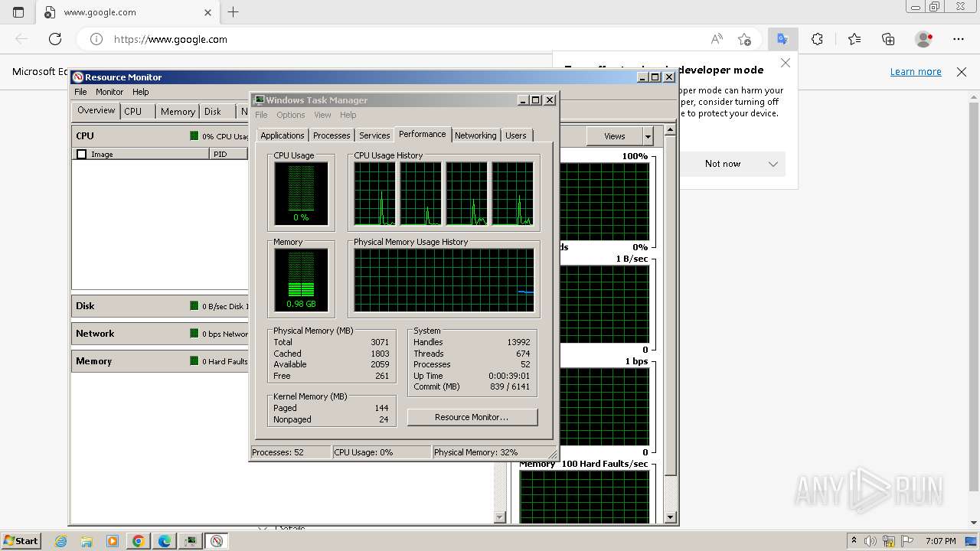Expand the Memory section in Resource Monitor
Screen dimensions: 980x551
[x=160, y=361]
